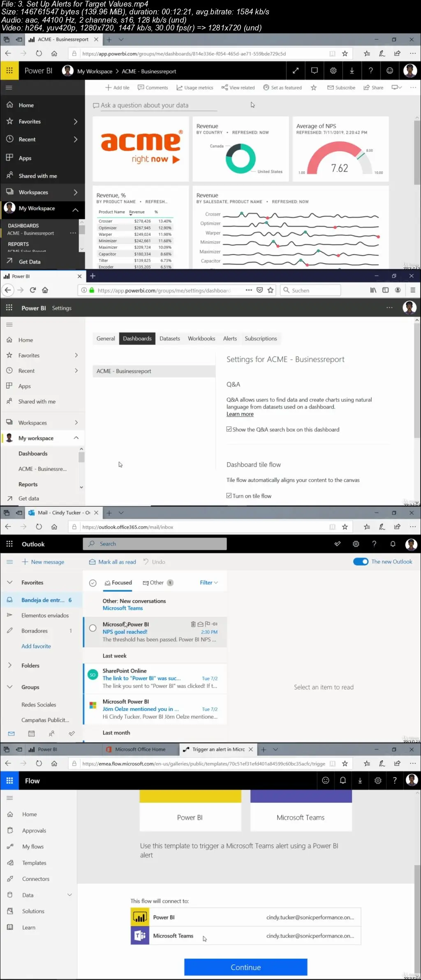Open help question mark in top Power BI header
421x980 pixels.
(x=371, y=71)
